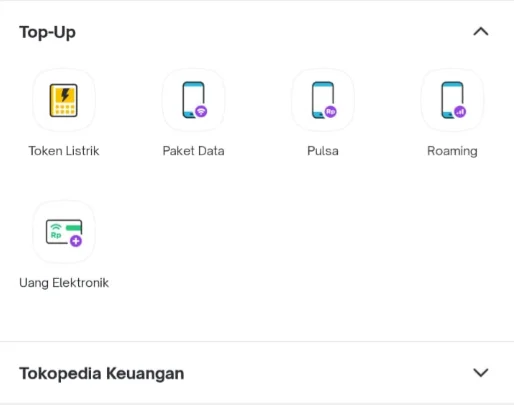Choose the Paket Data text label

[x=193, y=151]
